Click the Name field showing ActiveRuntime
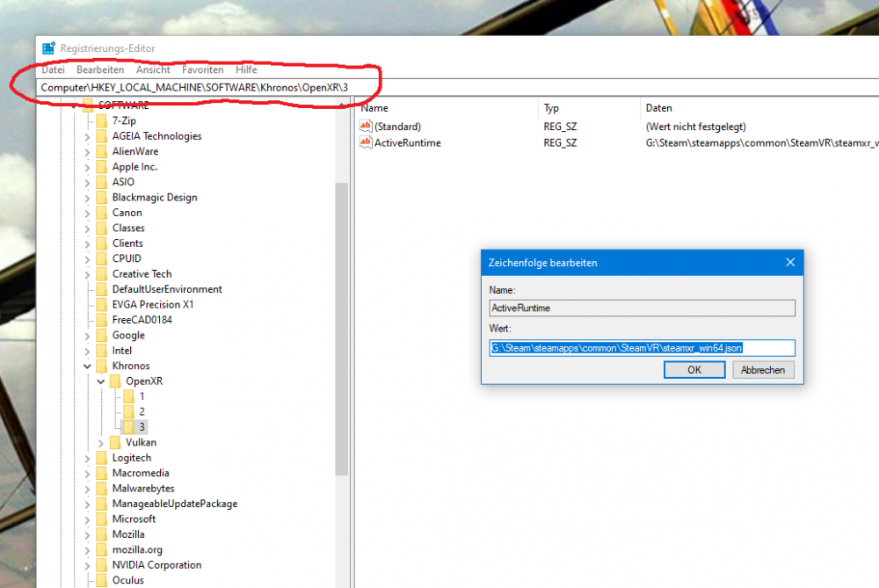879x588 pixels. point(642,308)
